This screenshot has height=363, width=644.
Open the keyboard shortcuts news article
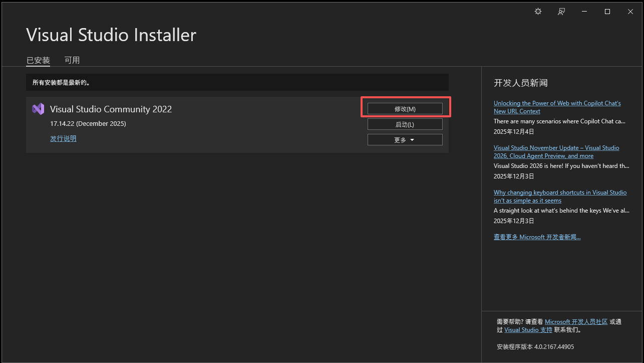[x=559, y=197]
